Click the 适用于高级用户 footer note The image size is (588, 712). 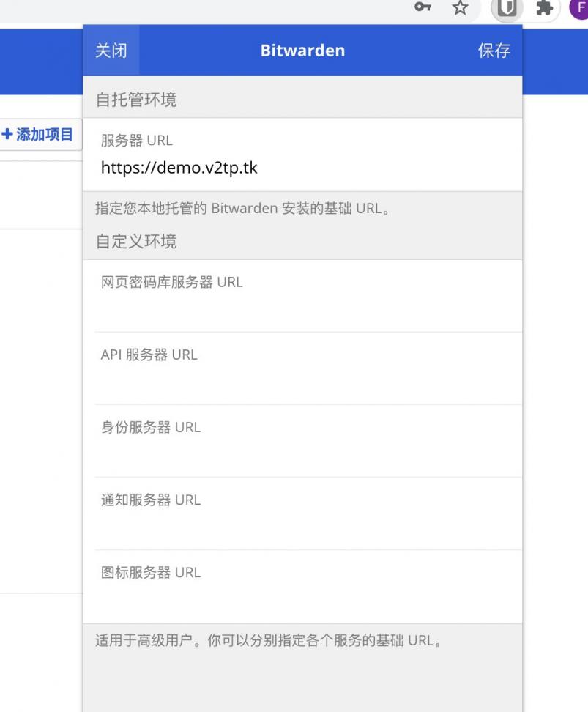(268, 640)
